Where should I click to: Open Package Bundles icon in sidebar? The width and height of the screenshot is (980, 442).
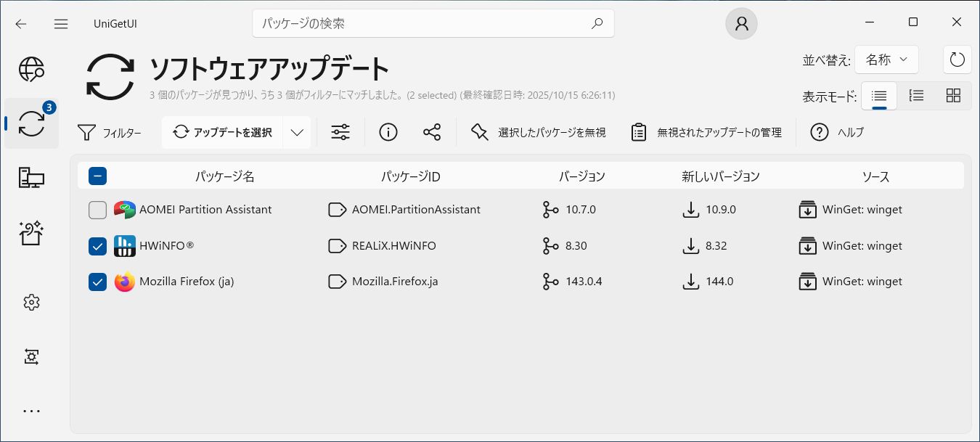[31, 232]
